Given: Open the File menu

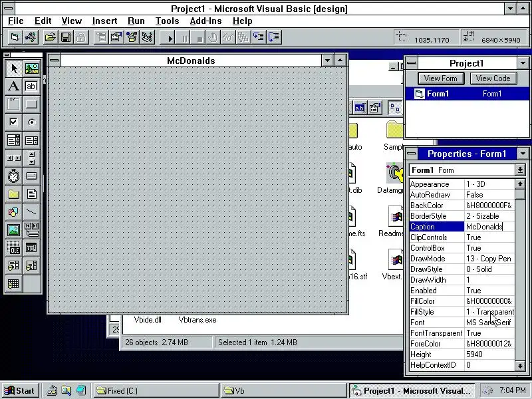Looking at the screenshot, I should [x=15, y=21].
